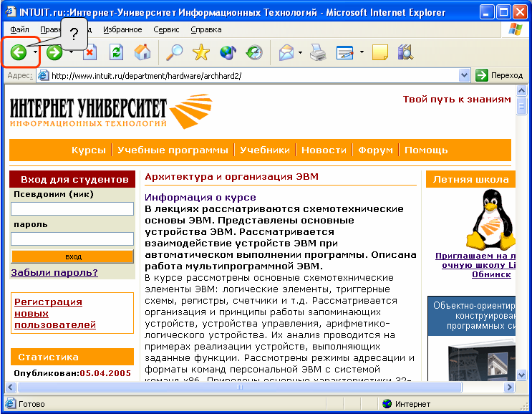Open the Research books icon
This screenshot has width=532, height=414.
[405, 52]
